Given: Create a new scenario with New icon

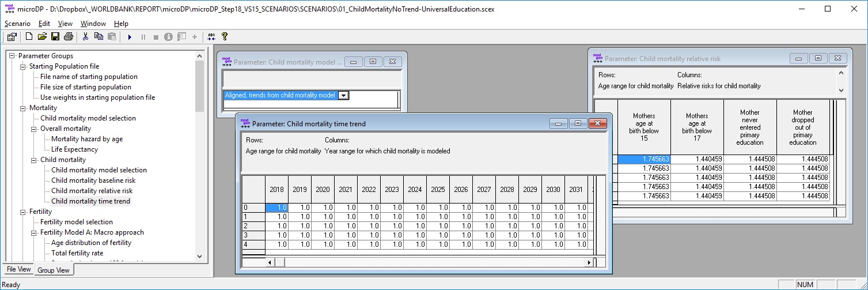Looking at the screenshot, I should (x=29, y=37).
